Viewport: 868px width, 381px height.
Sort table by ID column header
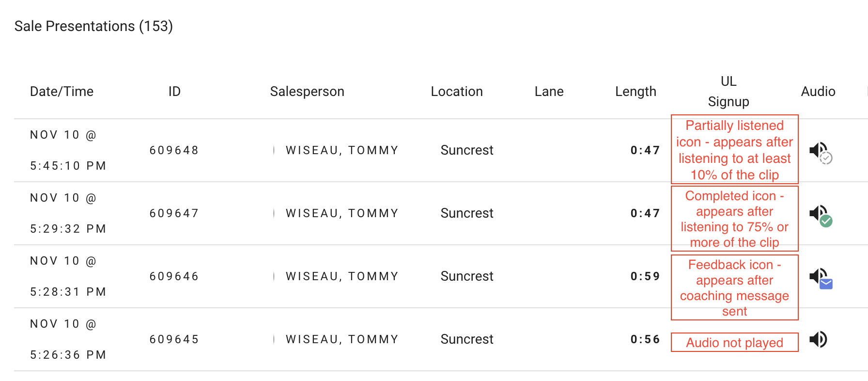[174, 92]
